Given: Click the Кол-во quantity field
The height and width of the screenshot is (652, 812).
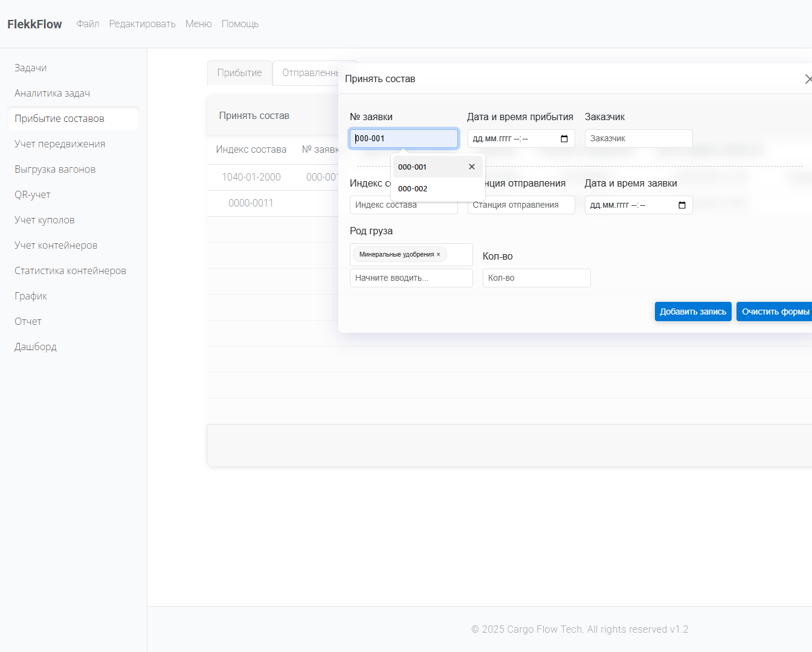Looking at the screenshot, I should coord(536,278).
